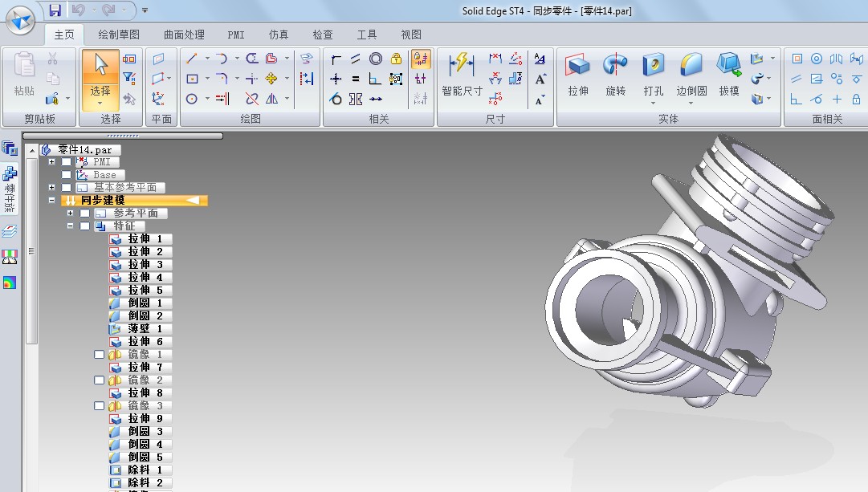Screen dimensions: 868x492
Task: Open the 零件族 side panel icon
Action: tap(10, 189)
